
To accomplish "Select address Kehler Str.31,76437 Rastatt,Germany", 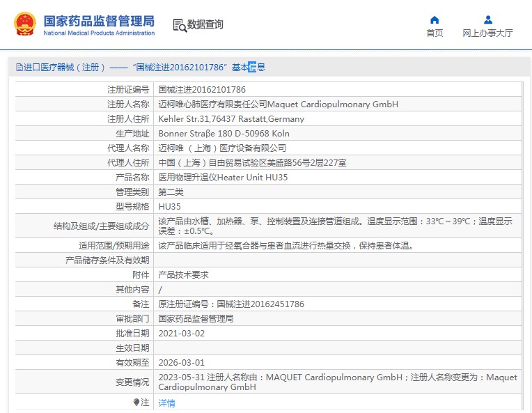I will 231,119.
